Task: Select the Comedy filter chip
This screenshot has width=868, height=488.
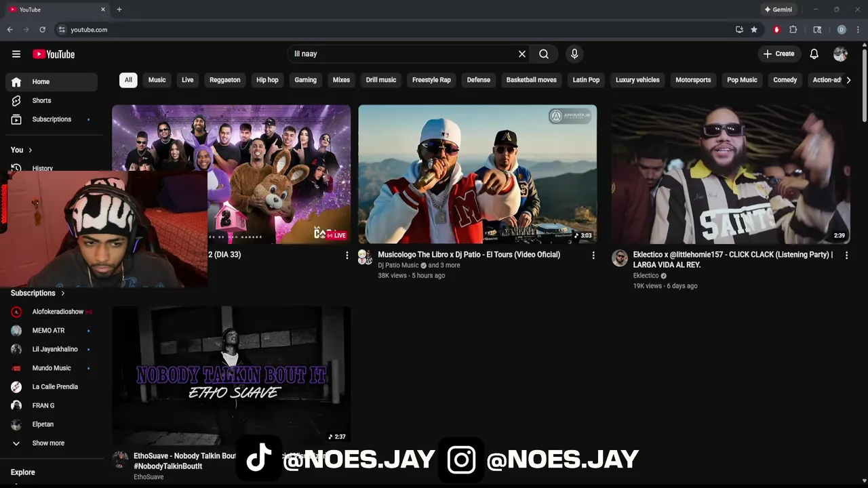Action: coord(785,80)
